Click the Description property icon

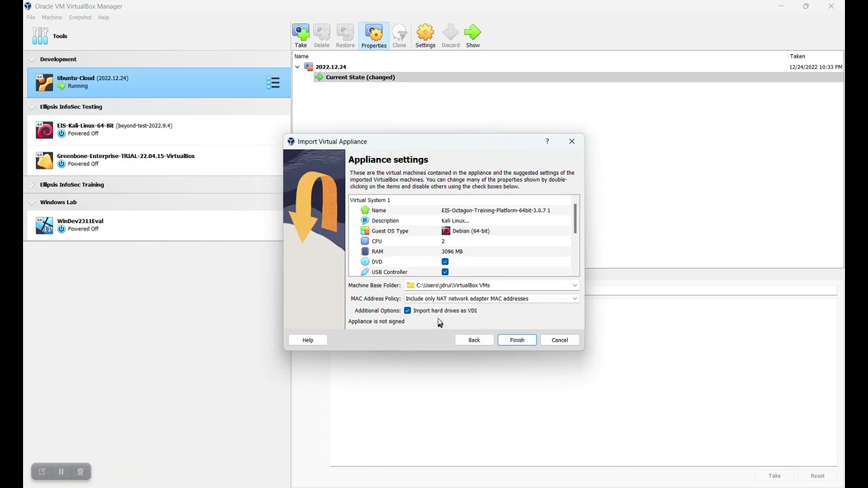[365, 220]
